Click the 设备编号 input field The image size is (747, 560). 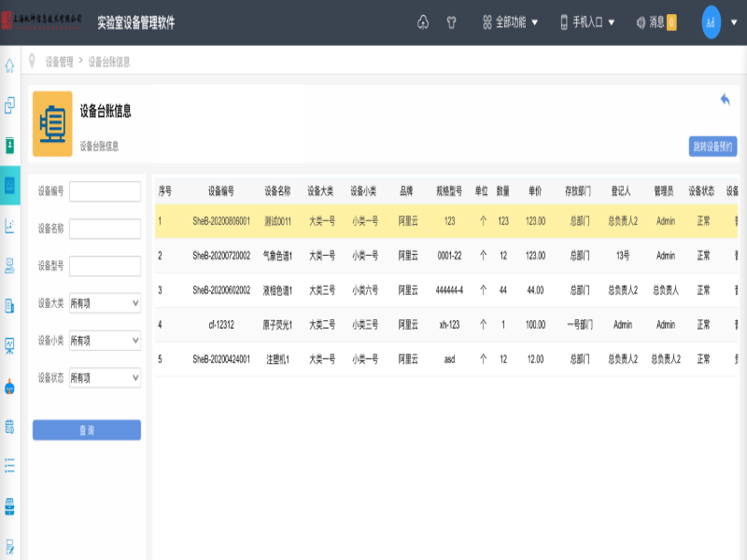point(105,191)
